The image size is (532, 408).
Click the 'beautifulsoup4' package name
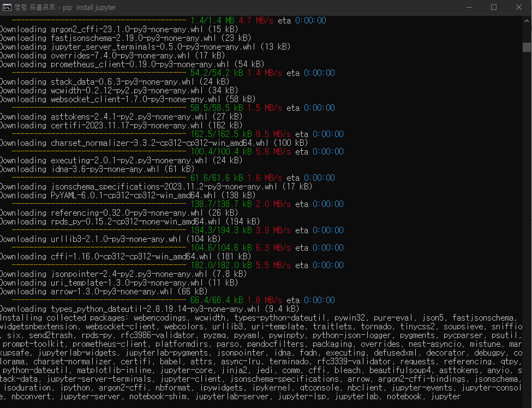[x=400, y=370]
